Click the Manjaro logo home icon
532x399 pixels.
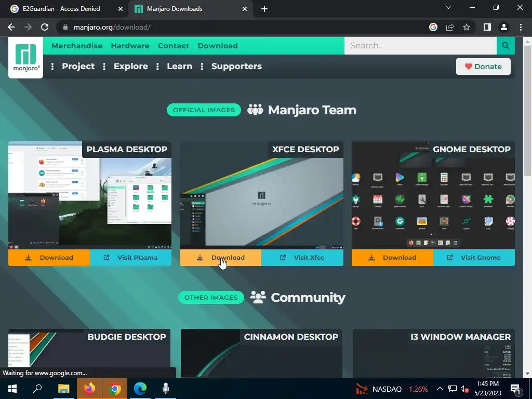pos(26,57)
